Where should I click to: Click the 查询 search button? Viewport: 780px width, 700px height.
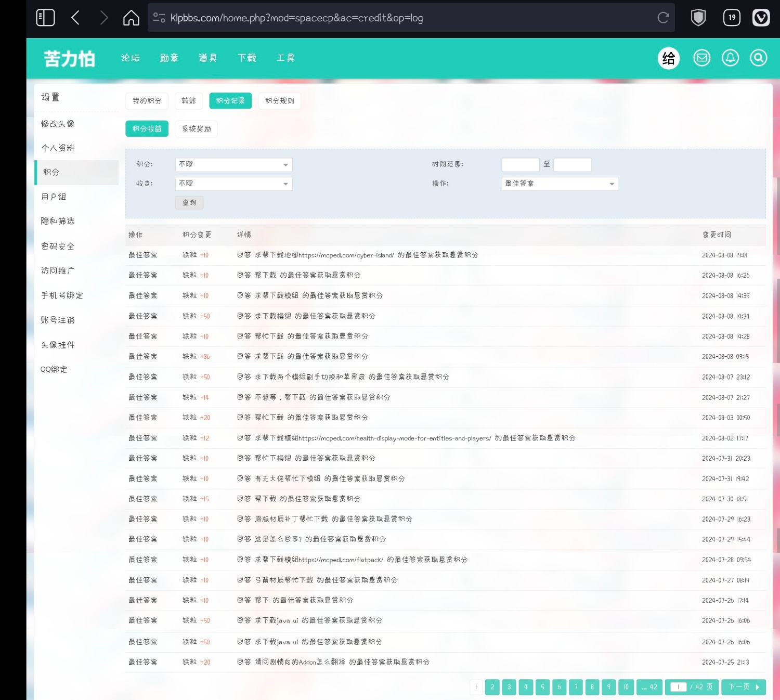pyautogui.click(x=189, y=203)
